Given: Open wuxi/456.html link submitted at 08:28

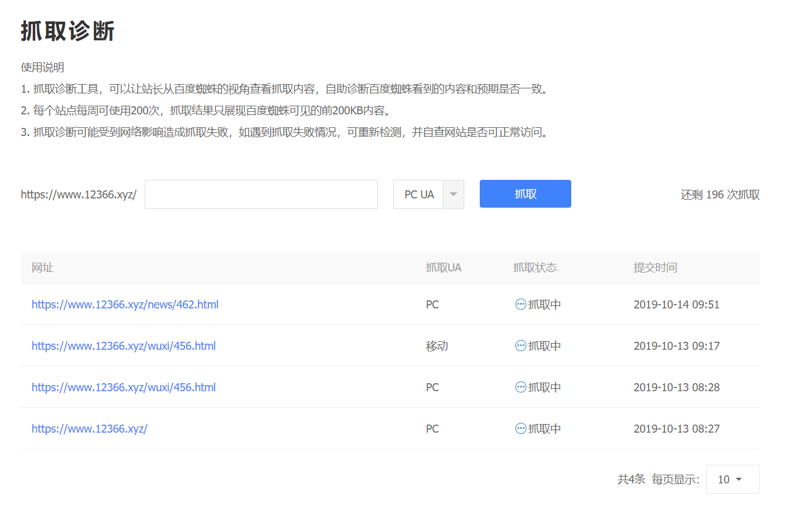Looking at the screenshot, I should 123,387.
